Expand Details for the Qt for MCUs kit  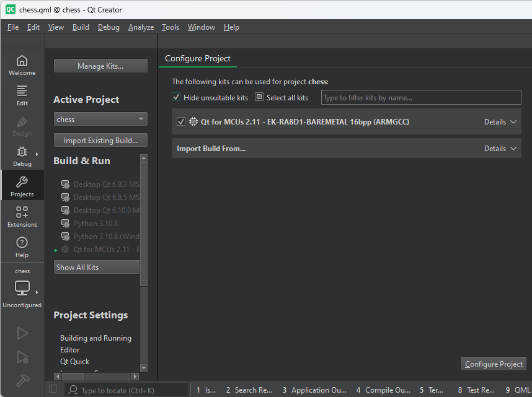click(x=500, y=121)
